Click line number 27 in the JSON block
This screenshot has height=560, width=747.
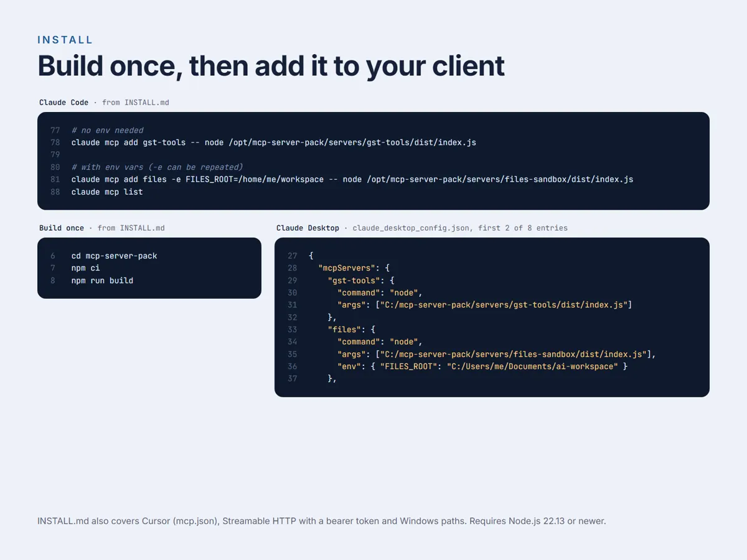click(293, 256)
